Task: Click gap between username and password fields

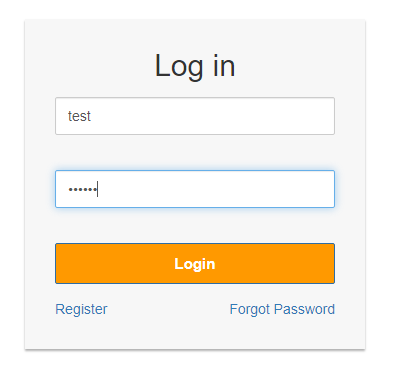Action: click(195, 152)
